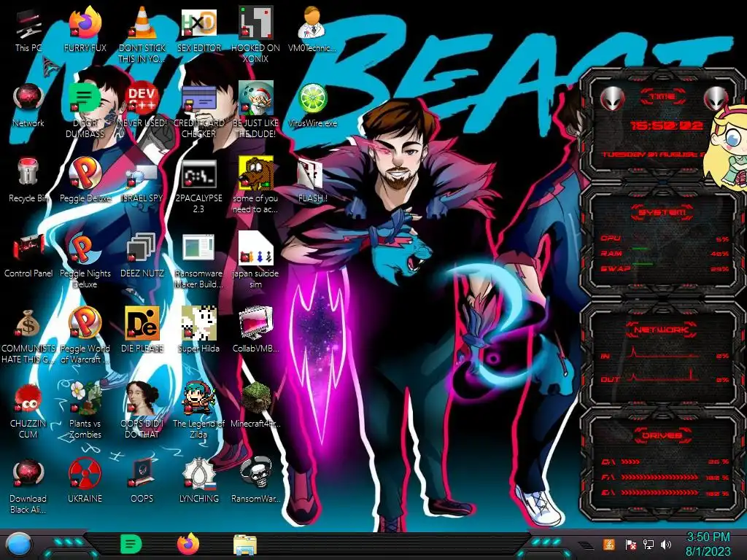Open the This PC desktop icon
747x560 pixels.
pyautogui.click(x=28, y=29)
